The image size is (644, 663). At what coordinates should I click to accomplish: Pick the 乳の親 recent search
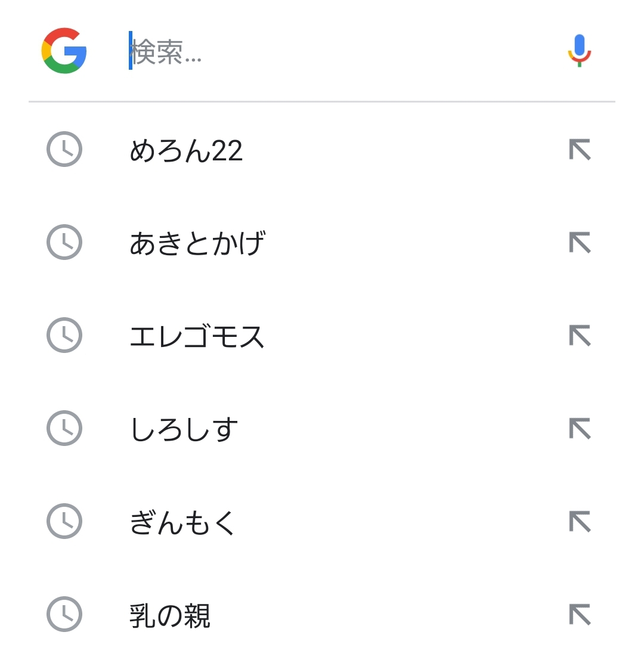pos(170,615)
